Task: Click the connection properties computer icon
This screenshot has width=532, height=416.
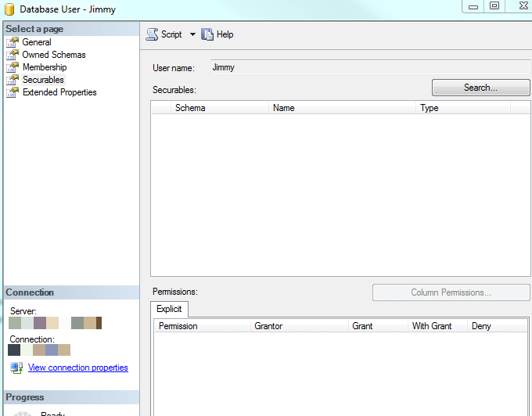Action: pyautogui.click(x=16, y=368)
